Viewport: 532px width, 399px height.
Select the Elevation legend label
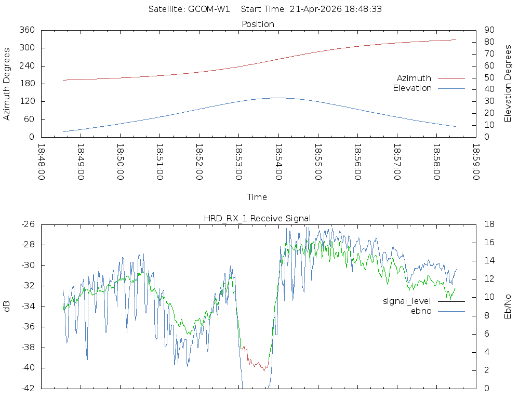(x=412, y=88)
